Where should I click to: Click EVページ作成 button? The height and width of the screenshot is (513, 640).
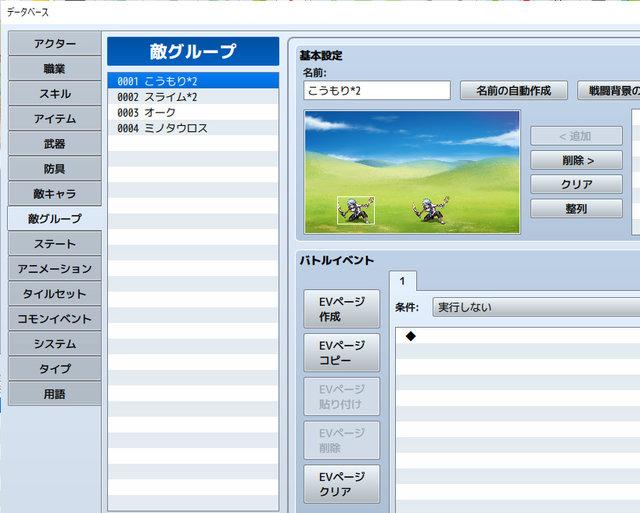pos(342,309)
